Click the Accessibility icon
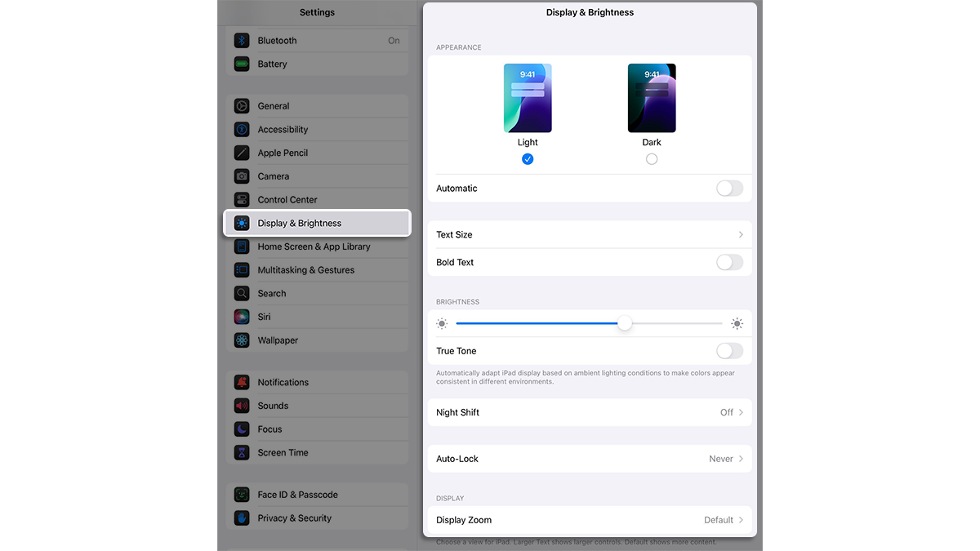The width and height of the screenshot is (980, 551). [x=242, y=129]
